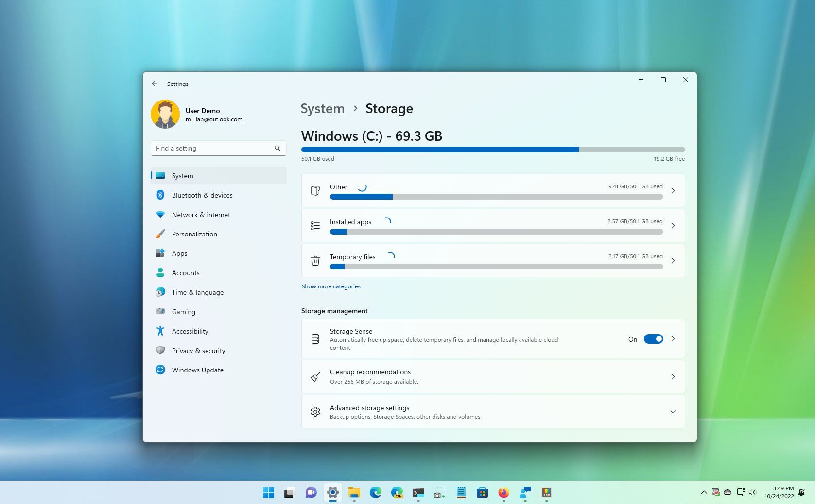Click Show more categories
815x504 pixels.
[x=330, y=286]
